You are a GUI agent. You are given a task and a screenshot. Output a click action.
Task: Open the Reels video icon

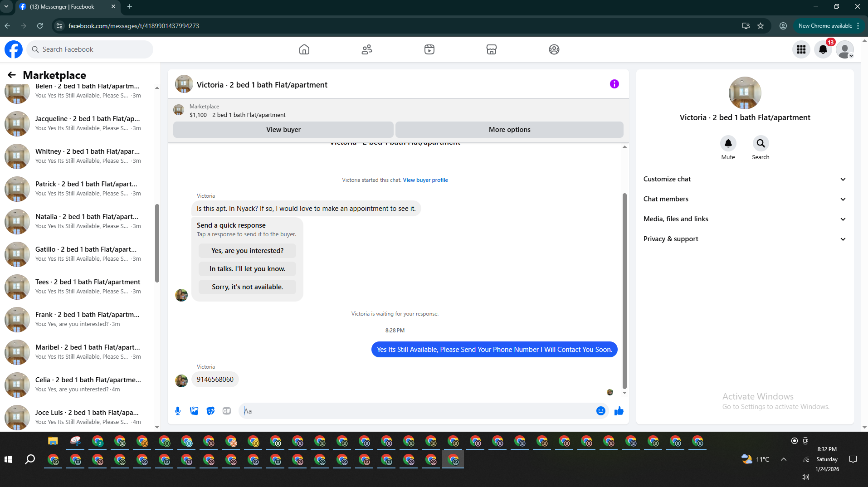(429, 49)
